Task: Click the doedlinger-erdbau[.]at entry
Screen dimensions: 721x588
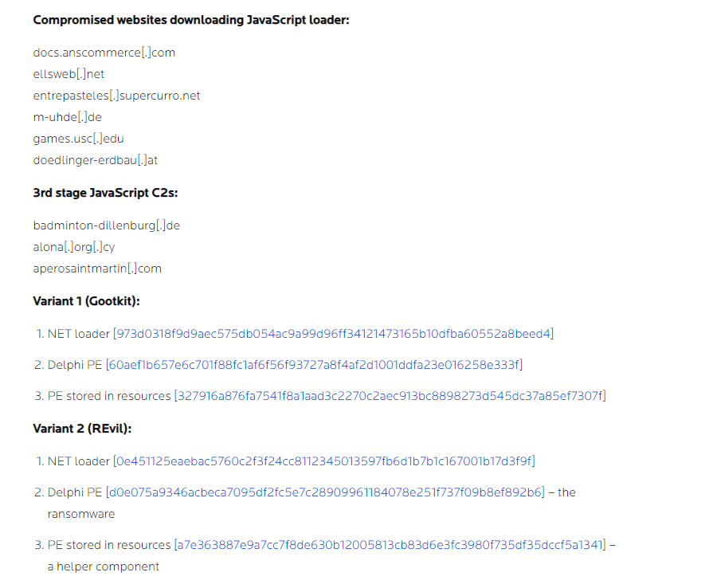Action: coord(96,160)
